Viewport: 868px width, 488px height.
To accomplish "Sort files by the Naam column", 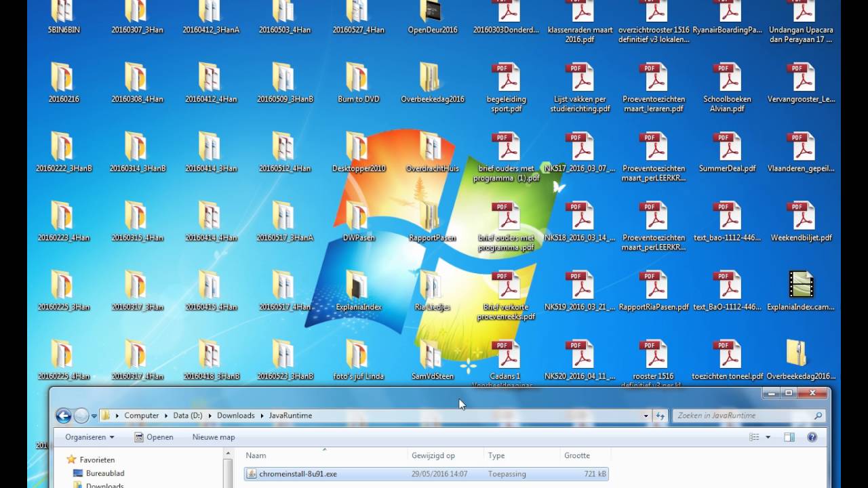I will pyautogui.click(x=324, y=455).
